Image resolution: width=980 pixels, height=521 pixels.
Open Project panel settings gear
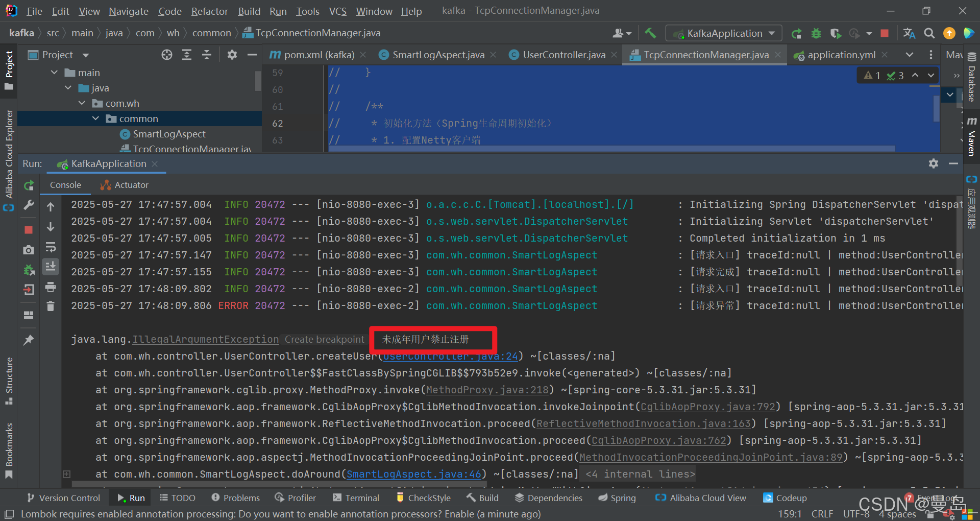click(x=232, y=55)
